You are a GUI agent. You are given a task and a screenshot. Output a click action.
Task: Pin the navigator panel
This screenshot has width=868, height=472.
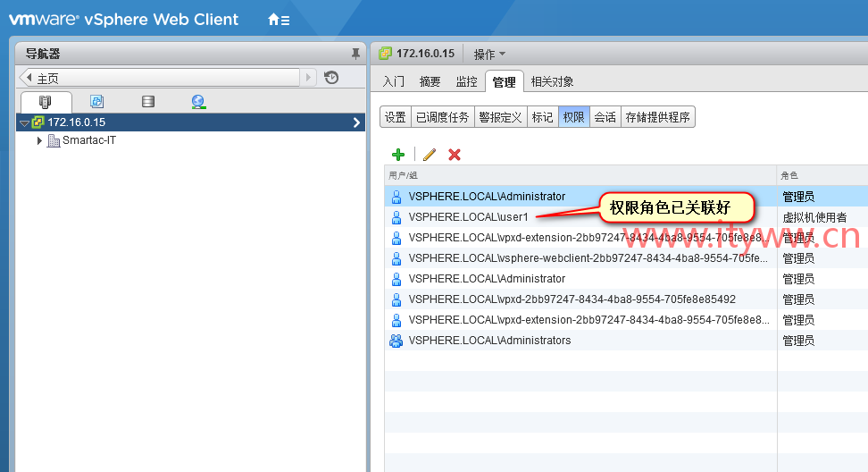[x=355, y=54]
